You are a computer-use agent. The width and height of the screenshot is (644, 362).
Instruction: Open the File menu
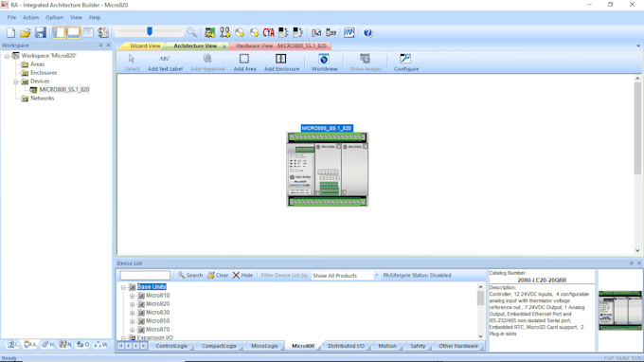pyautogui.click(x=11, y=18)
